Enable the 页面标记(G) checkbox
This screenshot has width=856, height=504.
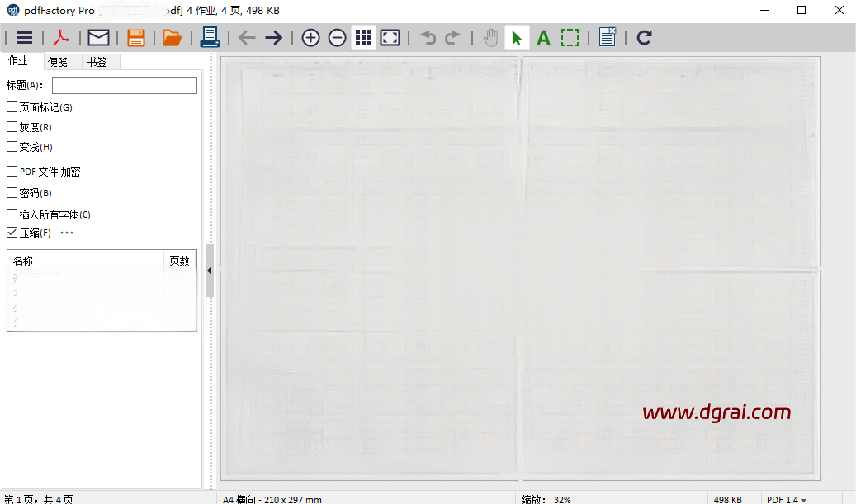tap(12, 107)
